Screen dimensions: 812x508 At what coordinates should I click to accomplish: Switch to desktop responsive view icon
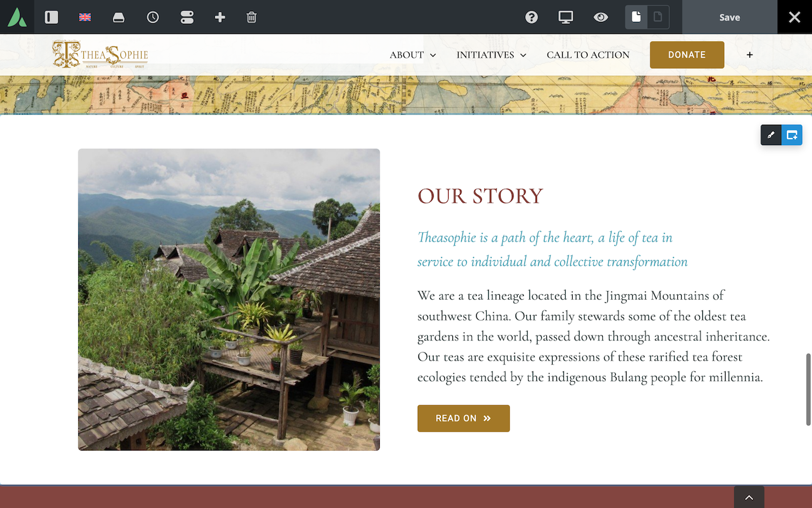[x=566, y=18]
